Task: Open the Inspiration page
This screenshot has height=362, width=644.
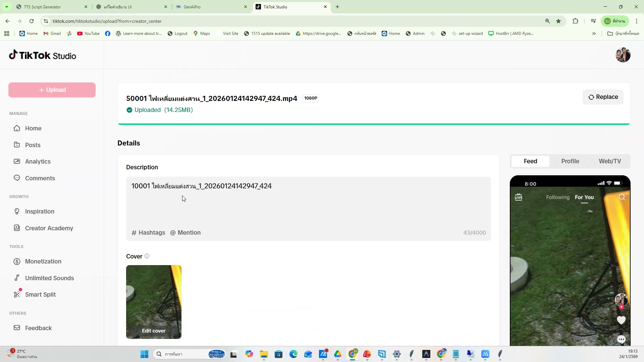Action: click(x=39, y=212)
